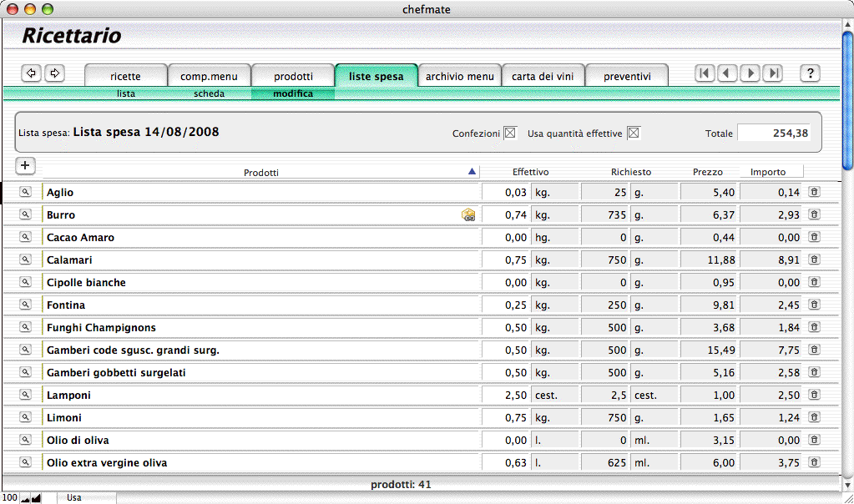Switch to the prodotti tab
The image size is (854, 504).
(293, 76)
